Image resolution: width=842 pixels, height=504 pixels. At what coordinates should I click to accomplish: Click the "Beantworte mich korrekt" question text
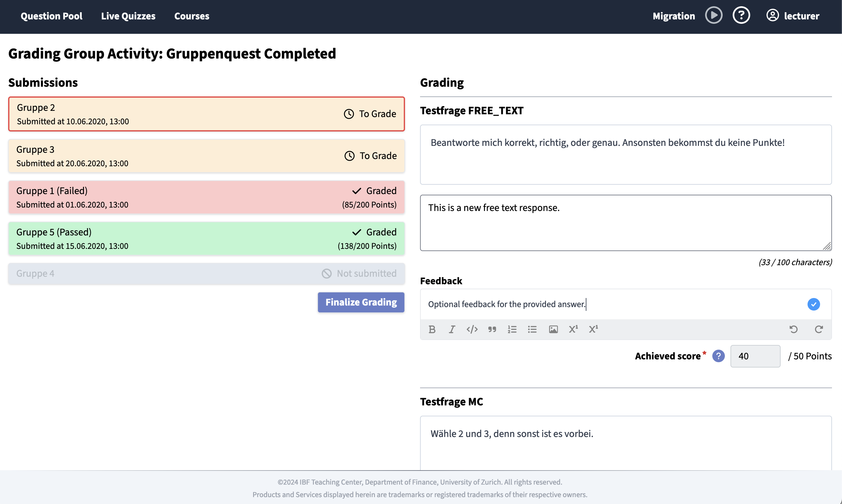click(608, 143)
